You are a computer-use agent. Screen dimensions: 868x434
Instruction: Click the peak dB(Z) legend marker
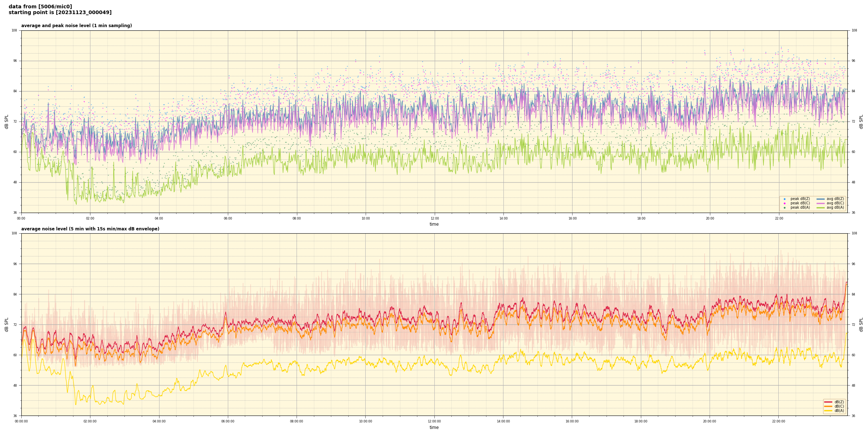pos(784,199)
